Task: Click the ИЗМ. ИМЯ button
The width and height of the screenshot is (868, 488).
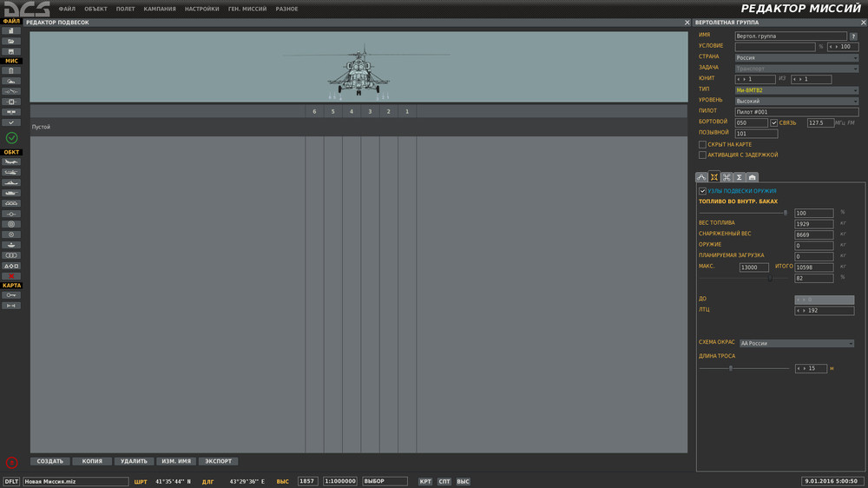Action: (176, 461)
